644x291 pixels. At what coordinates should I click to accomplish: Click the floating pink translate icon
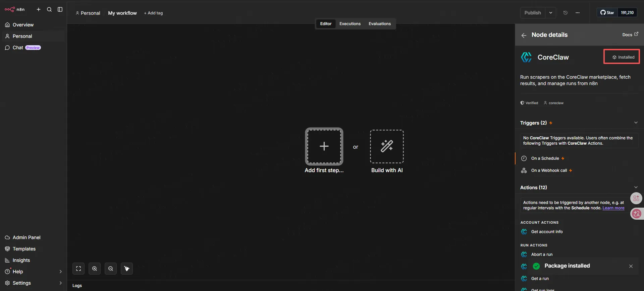click(637, 214)
